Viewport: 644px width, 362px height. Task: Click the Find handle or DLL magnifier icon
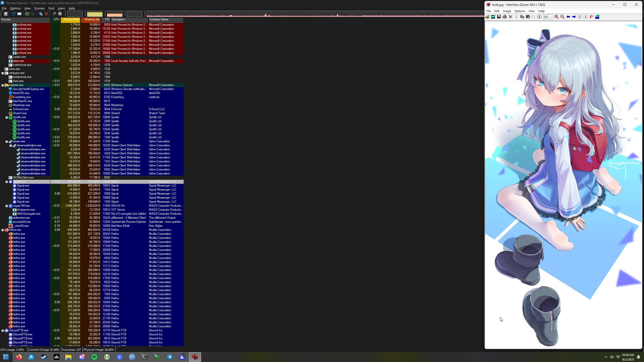54,14
